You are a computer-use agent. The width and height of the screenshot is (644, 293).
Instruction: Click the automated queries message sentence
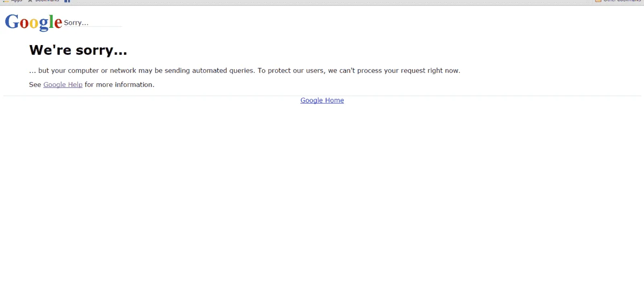pyautogui.click(x=245, y=71)
